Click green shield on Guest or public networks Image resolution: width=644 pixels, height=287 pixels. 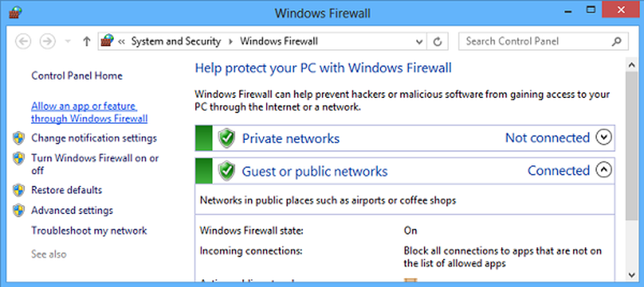click(226, 171)
